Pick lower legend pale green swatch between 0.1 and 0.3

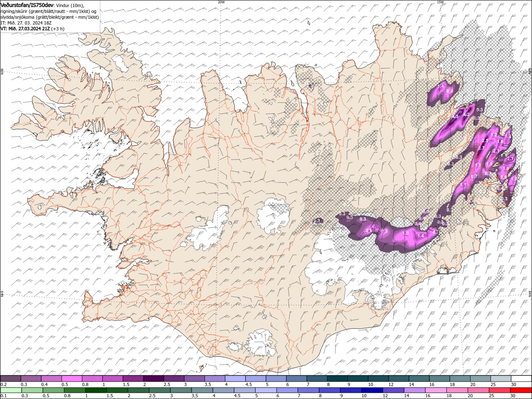coord(11,390)
